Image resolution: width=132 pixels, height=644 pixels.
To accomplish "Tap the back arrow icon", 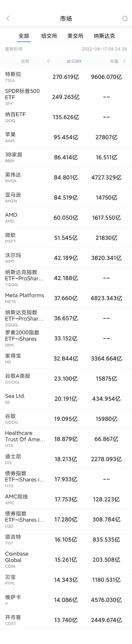I will tap(8, 18).
